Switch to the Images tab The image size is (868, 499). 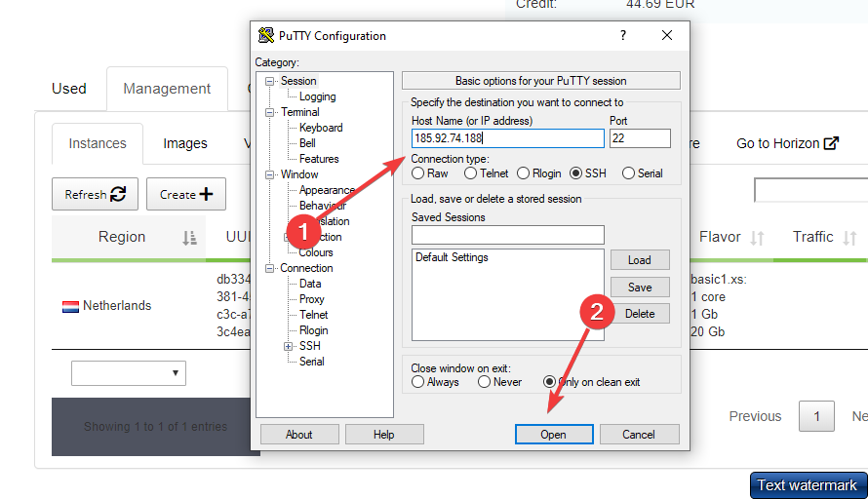(185, 143)
